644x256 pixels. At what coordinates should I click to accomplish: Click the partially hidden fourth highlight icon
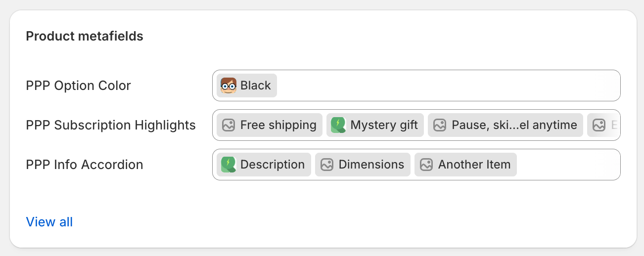(x=599, y=125)
